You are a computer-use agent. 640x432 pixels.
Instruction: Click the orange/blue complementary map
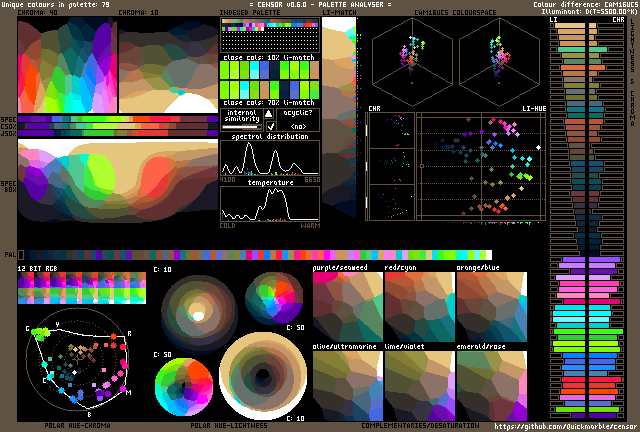click(x=491, y=305)
